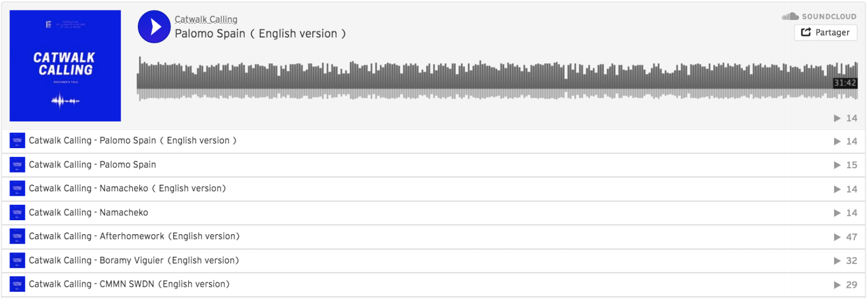This screenshot has height=299, width=868.
Task: Click thumbnail icon of the CMMN SWDN track
Action: point(17,284)
